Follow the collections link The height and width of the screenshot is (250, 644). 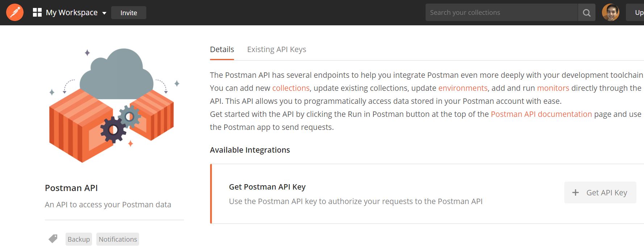pyautogui.click(x=291, y=88)
